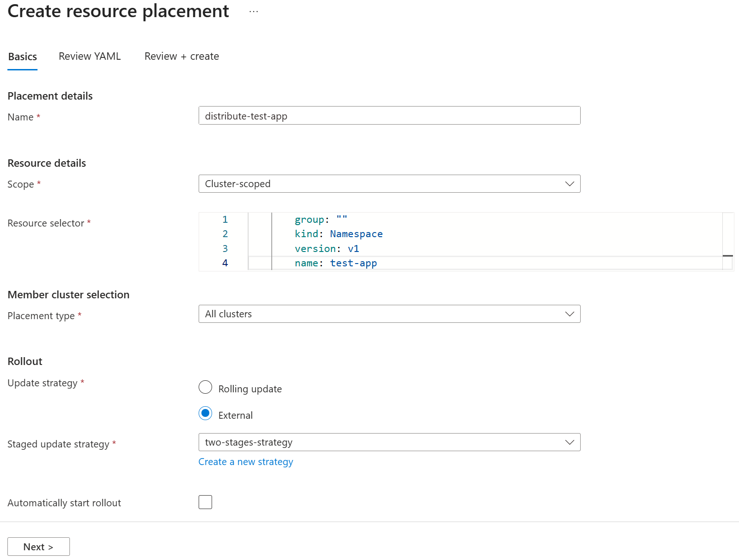Switch to the Basics tab

[x=23, y=57]
